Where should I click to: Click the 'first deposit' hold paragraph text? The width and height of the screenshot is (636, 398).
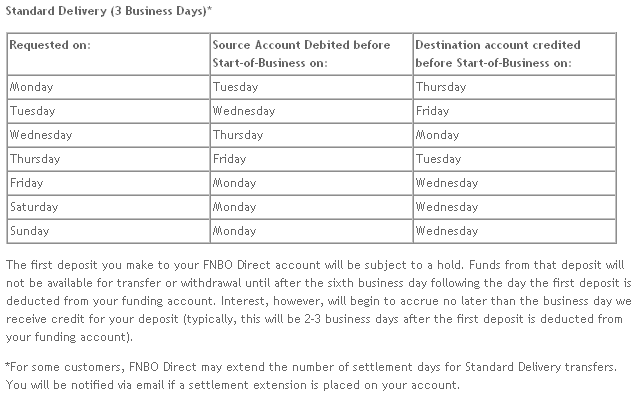[318, 301]
